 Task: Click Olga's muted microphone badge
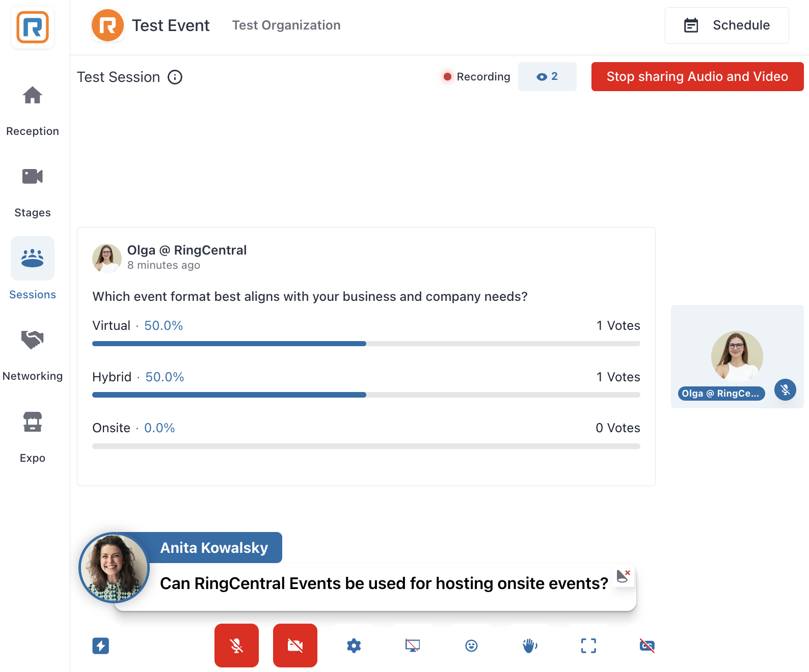[785, 390]
